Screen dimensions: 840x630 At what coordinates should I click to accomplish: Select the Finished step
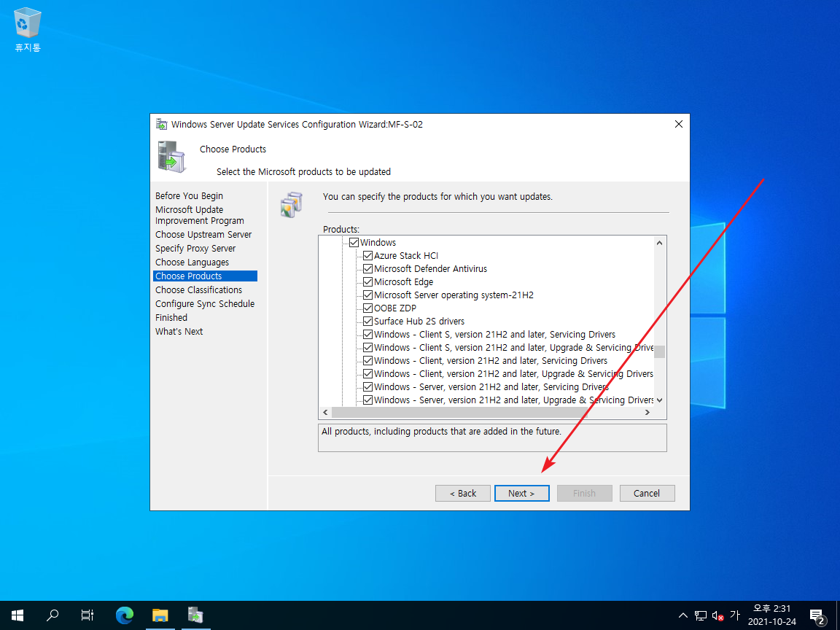[171, 318]
